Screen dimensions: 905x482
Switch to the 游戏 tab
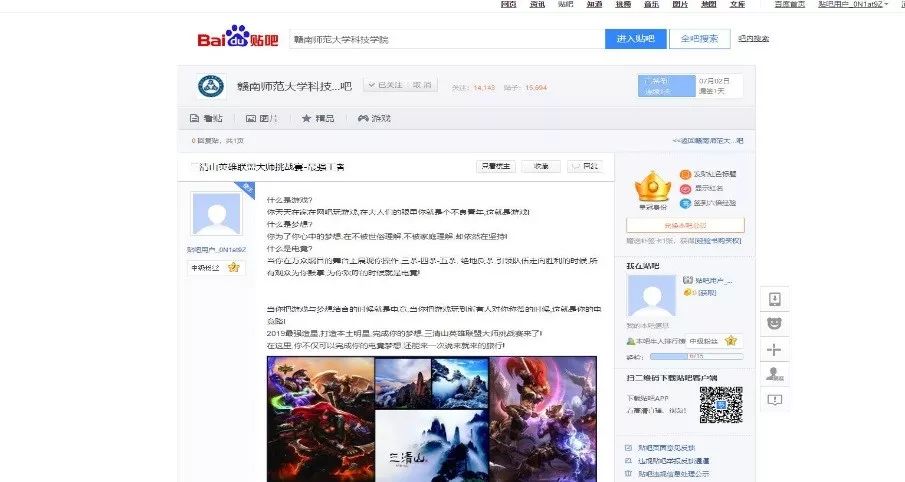click(x=374, y=118)
